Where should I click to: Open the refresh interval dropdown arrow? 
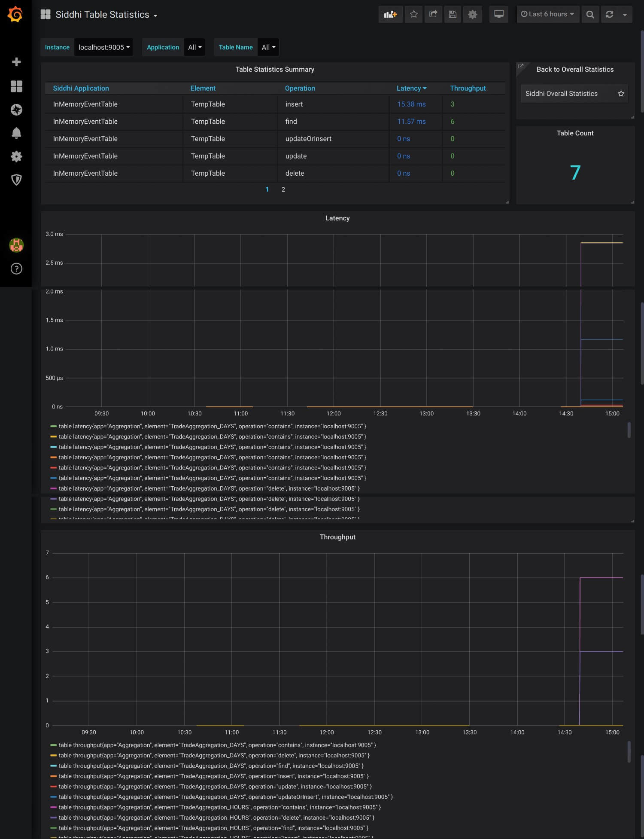(625, 14)
